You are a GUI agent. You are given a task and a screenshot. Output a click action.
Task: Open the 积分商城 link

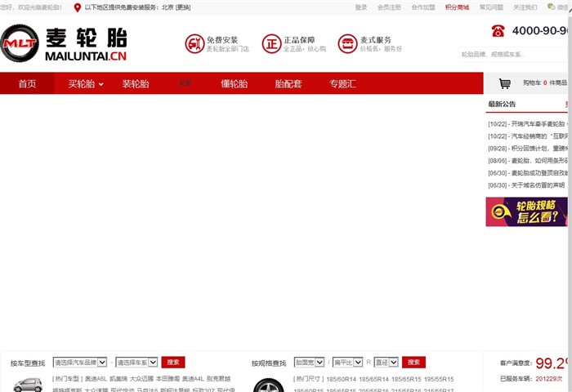(x=457, y=7)
